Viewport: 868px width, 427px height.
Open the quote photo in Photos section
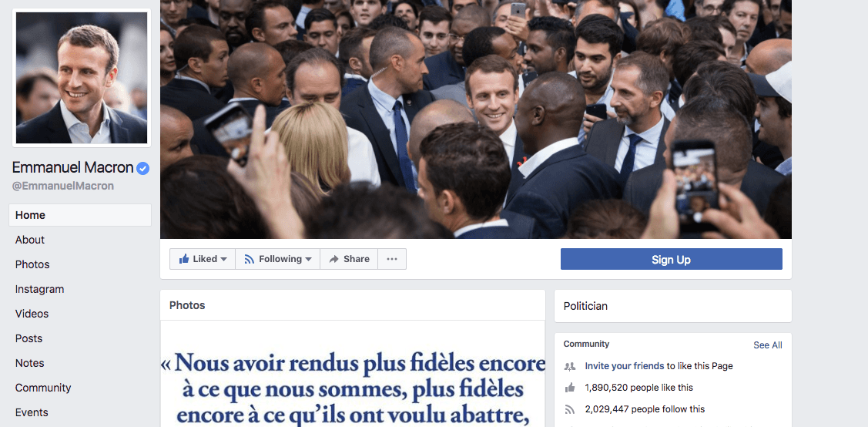pyautogui.click(x=353, y=374)
